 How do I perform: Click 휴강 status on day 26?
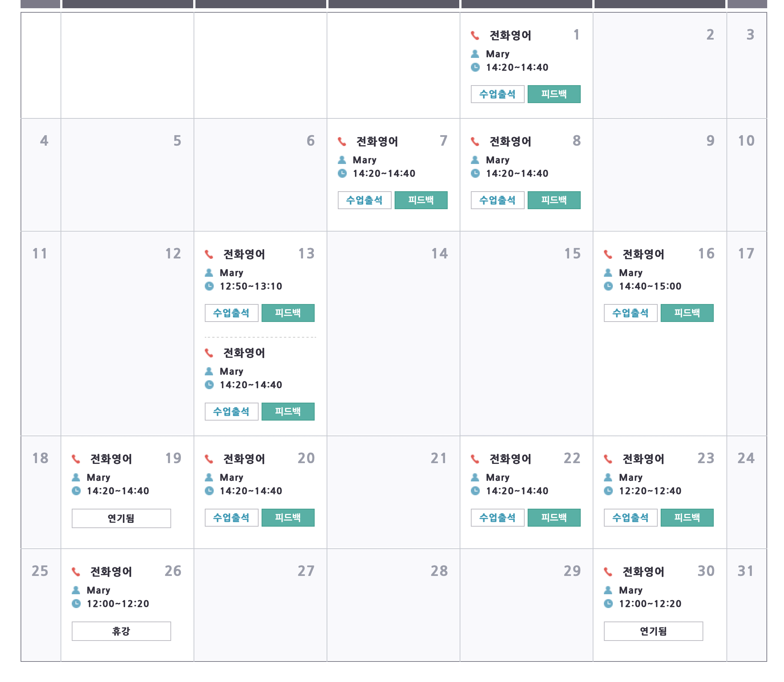(121, 630)
